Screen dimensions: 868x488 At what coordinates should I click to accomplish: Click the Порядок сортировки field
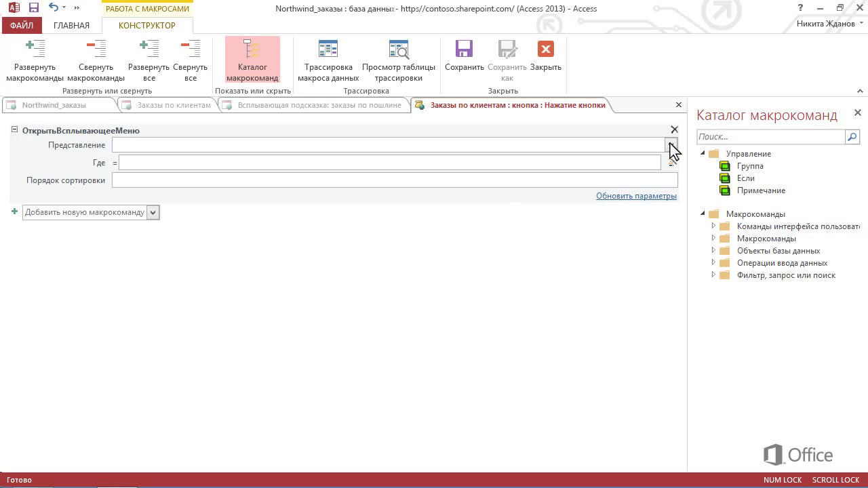pyautogui.click(x=395, y=180)
